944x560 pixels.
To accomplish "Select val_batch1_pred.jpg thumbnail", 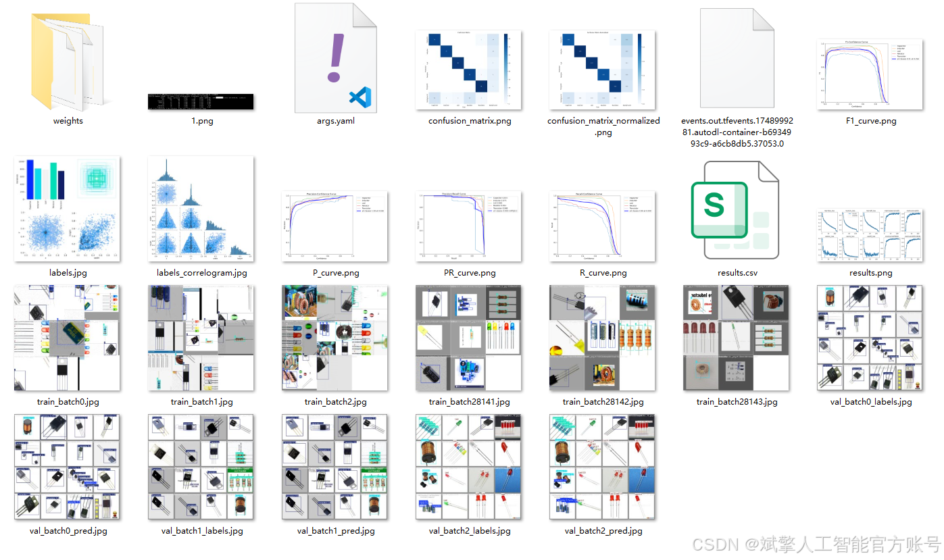I will pos(335,467).
